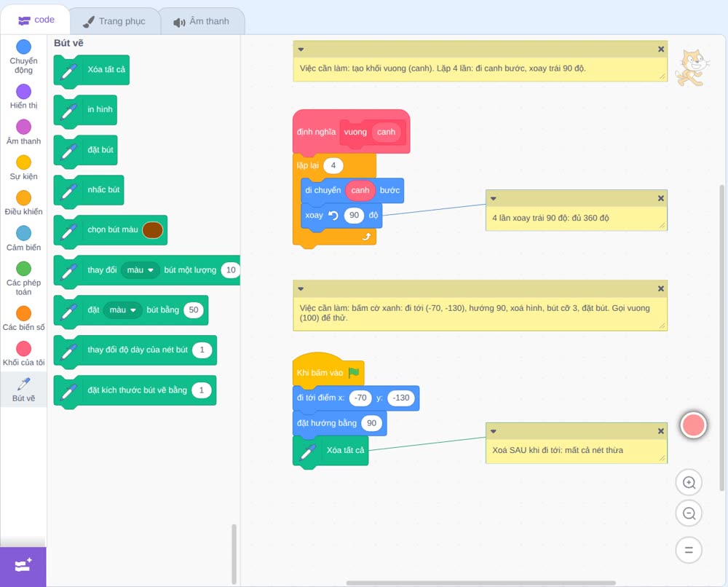Click the palette vertical scrollbar
Screen dimensions: 728x587
click(234, 553)
